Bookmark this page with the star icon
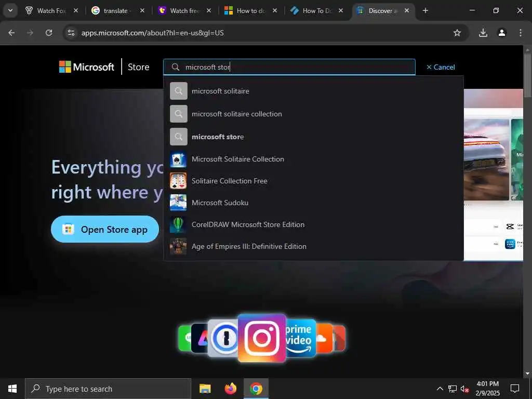Viewport: 532px width, 399px height. click(x=457, y=33)
